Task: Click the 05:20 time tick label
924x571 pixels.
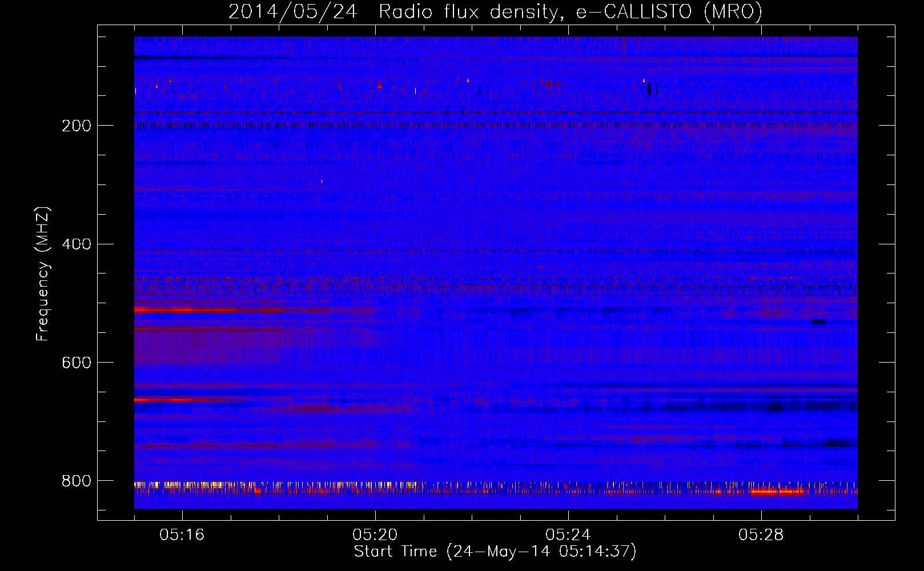Action: pos(375,535)
